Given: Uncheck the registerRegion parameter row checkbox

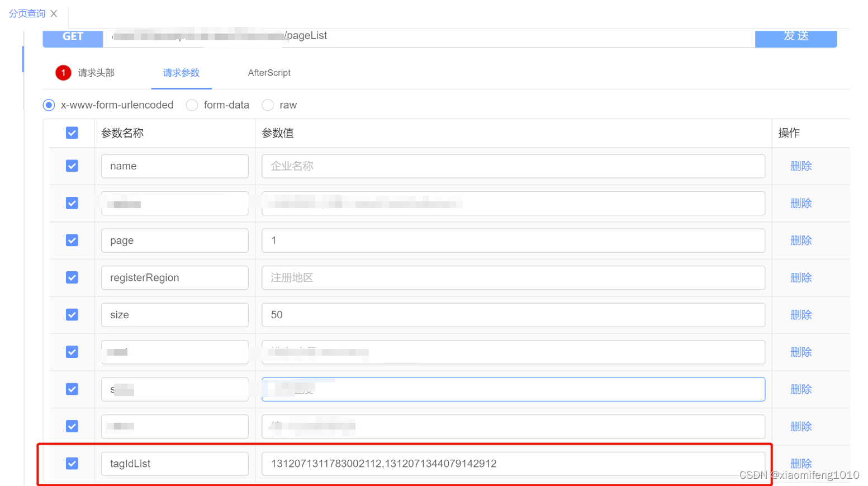Looking at the screenshot, I should pyautogui.click(x=72, y=277).
